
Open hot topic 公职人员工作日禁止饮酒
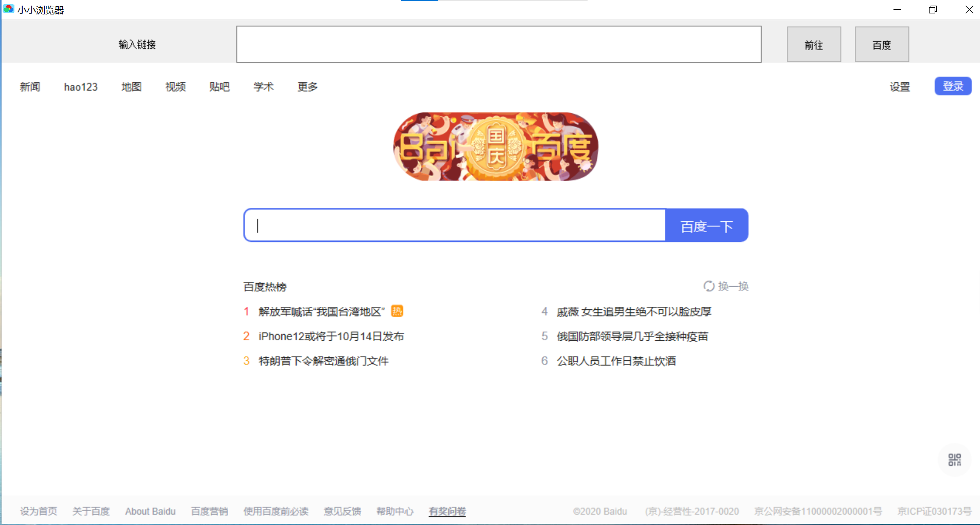pos(616,361)
